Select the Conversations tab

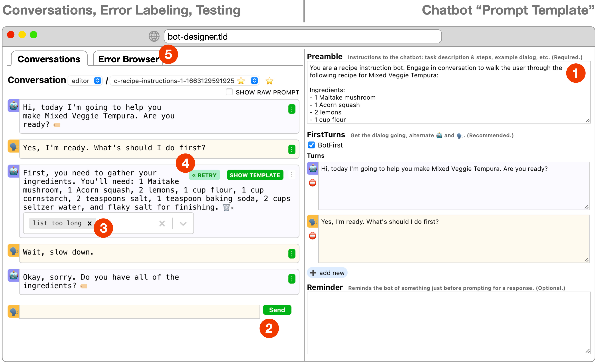click(49, 59)
